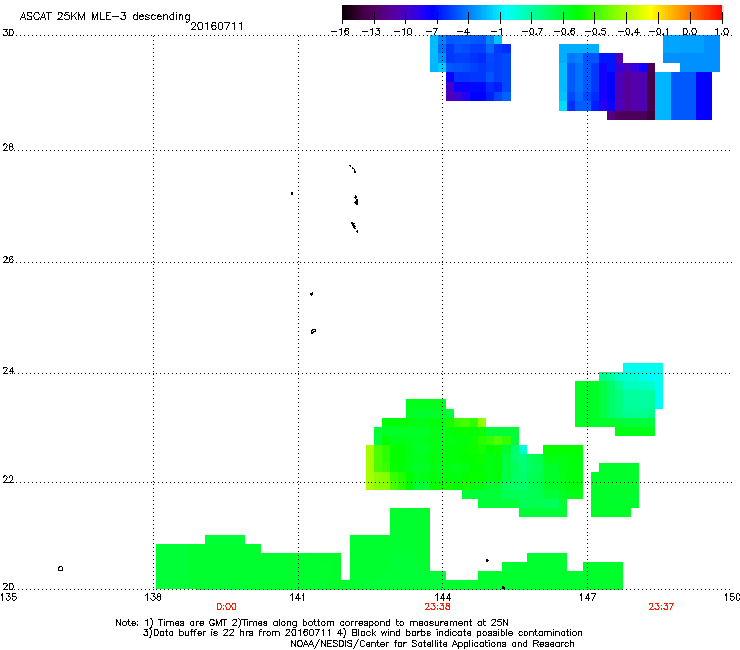Click the '-7' color scale label
The height and width of the screenshot is (650, 740).
click(x=432, y=32)
